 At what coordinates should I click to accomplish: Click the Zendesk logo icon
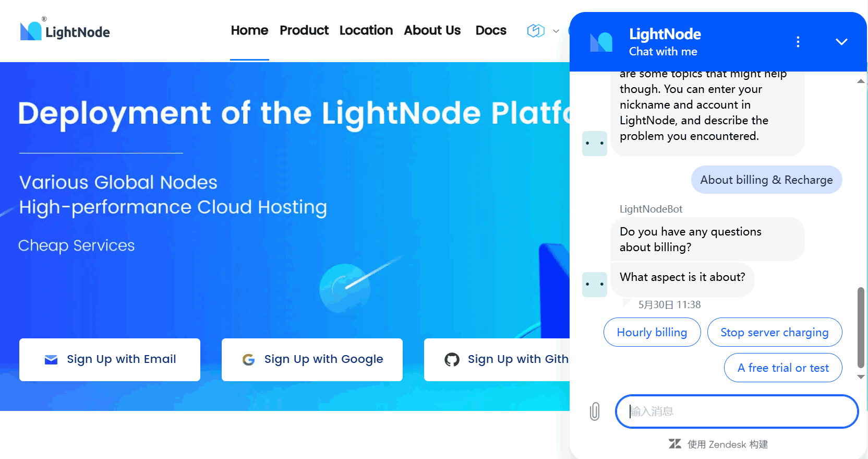[675, 444]
